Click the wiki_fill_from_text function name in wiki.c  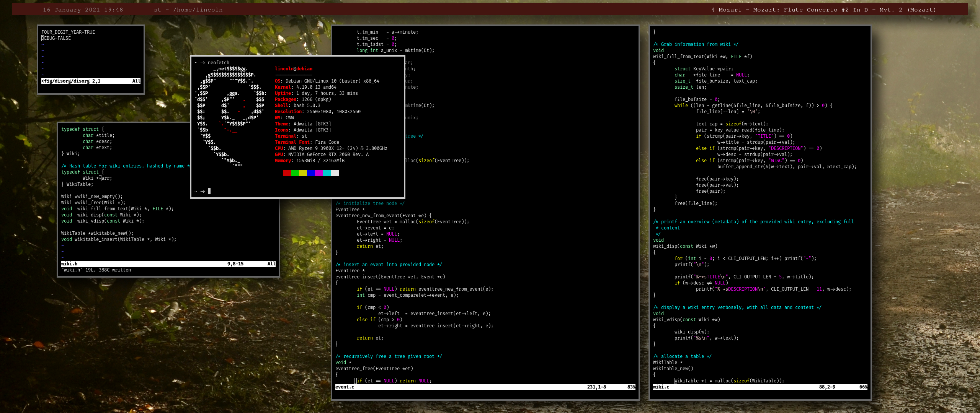[x=678, y=57]
